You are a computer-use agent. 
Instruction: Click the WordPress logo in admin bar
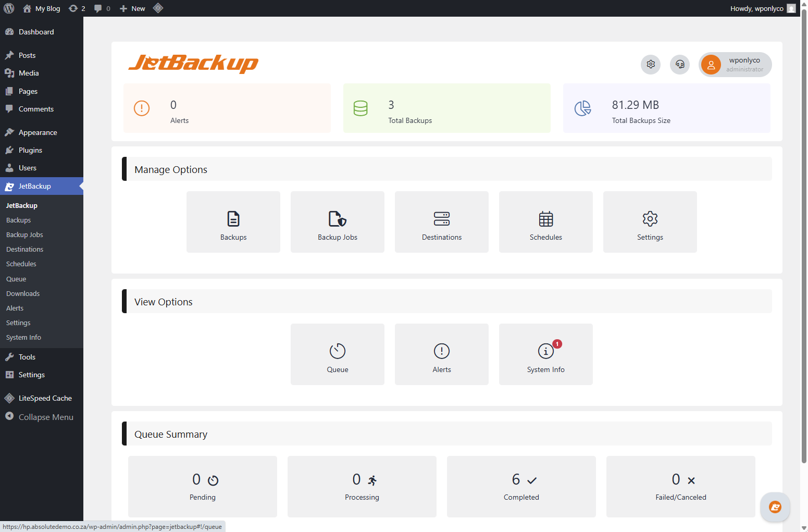tap(9, 8)
